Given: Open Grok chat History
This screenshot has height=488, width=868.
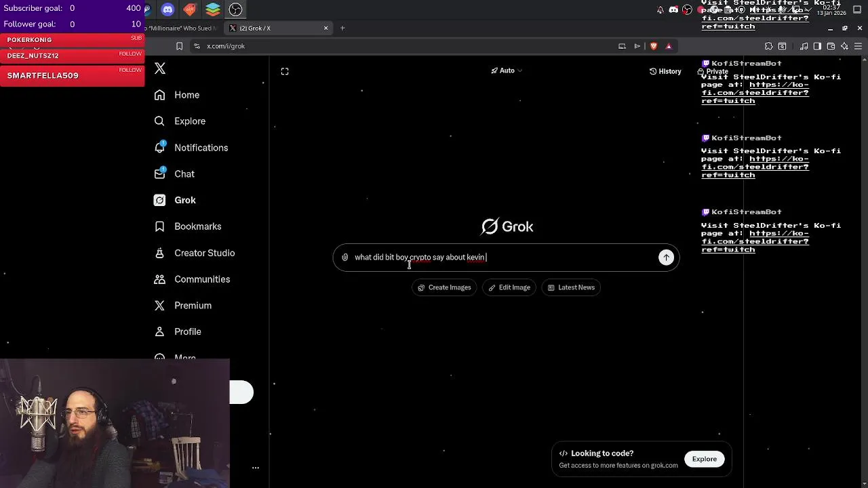Looking at the screenshot, I should click(665, 71).
